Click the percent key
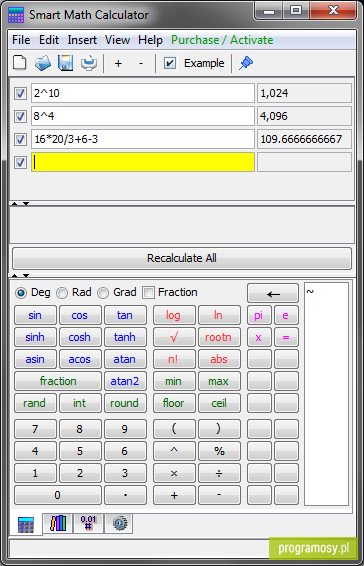Viewport: 364px width, 566px height. 219,451
